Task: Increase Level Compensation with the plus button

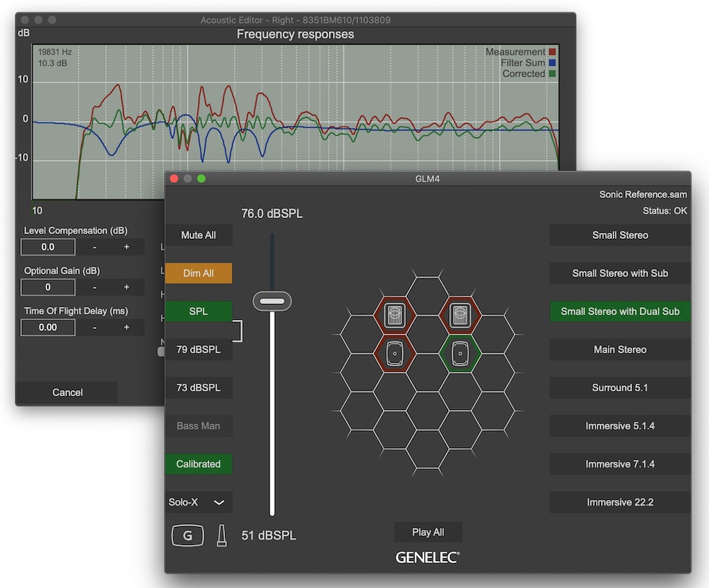Action: (x=127, y=247)
